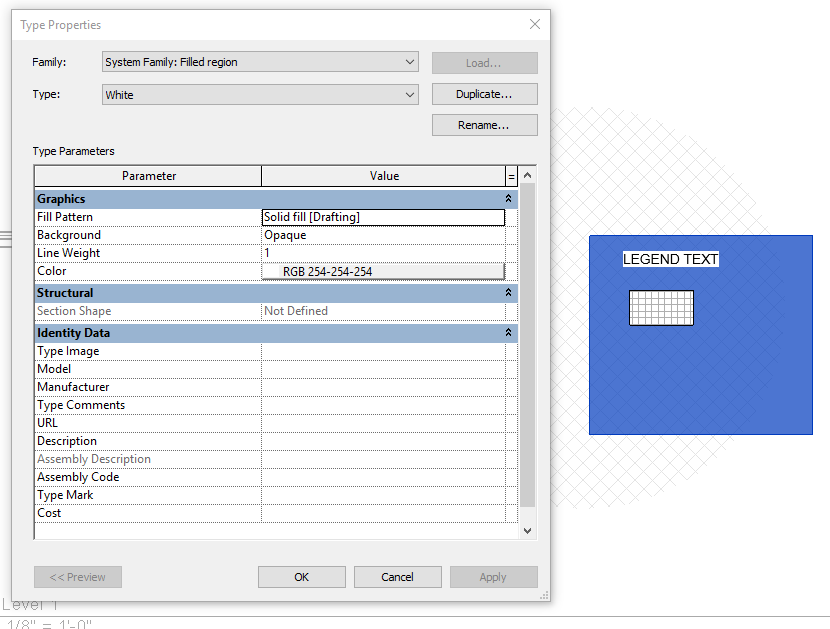The height and width of the screenshot is (629, 830).
Task: Collapse the Graphics section using its chevron
Action: tap(508, 198)
